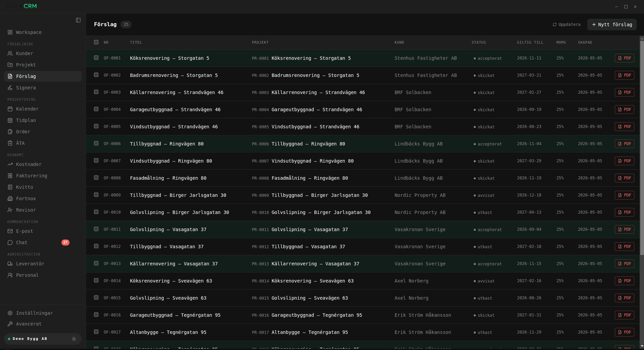Click the Förslag count badge 25

(x=126, y=25)
